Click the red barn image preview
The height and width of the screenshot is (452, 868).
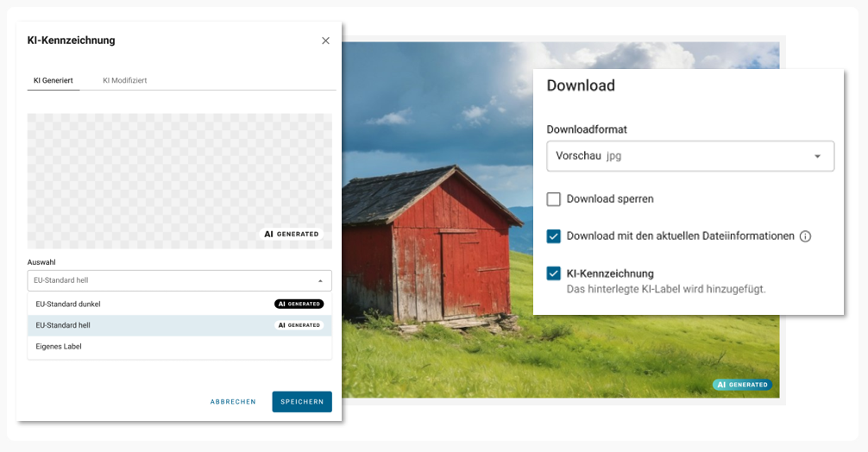pyautogui.click(x=560, y=220)
